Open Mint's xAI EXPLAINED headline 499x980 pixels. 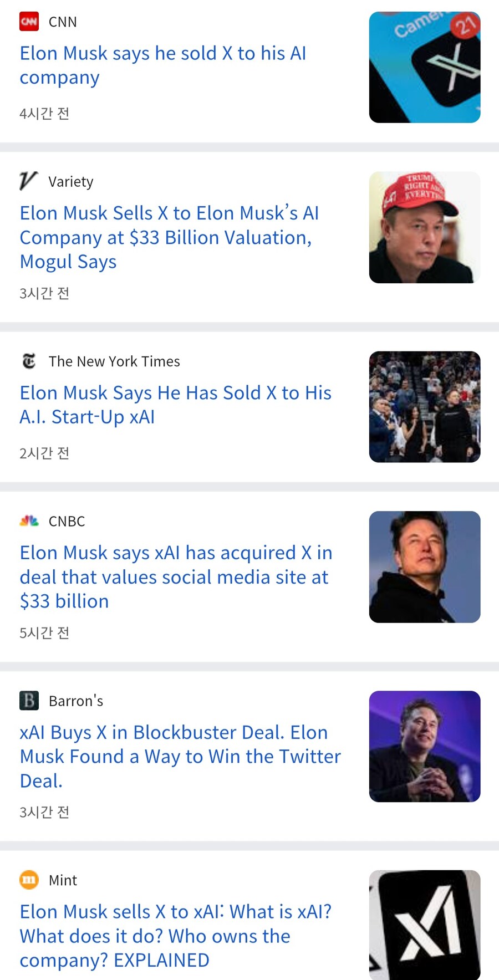tap(175, 936)
